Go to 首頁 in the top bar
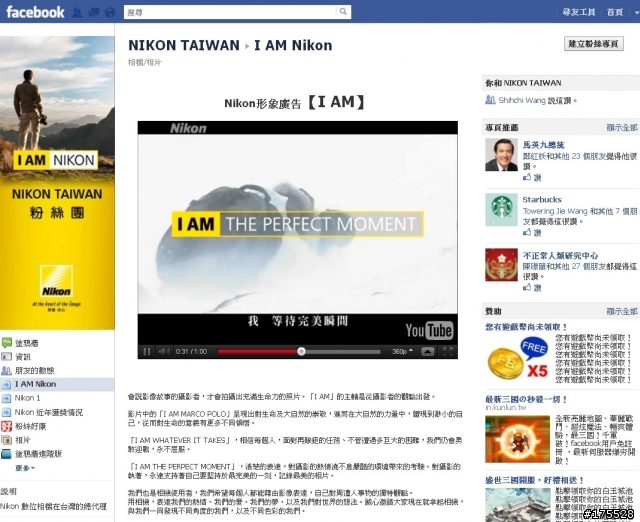The width and height of the screenshot is (640, 522). 614,12
